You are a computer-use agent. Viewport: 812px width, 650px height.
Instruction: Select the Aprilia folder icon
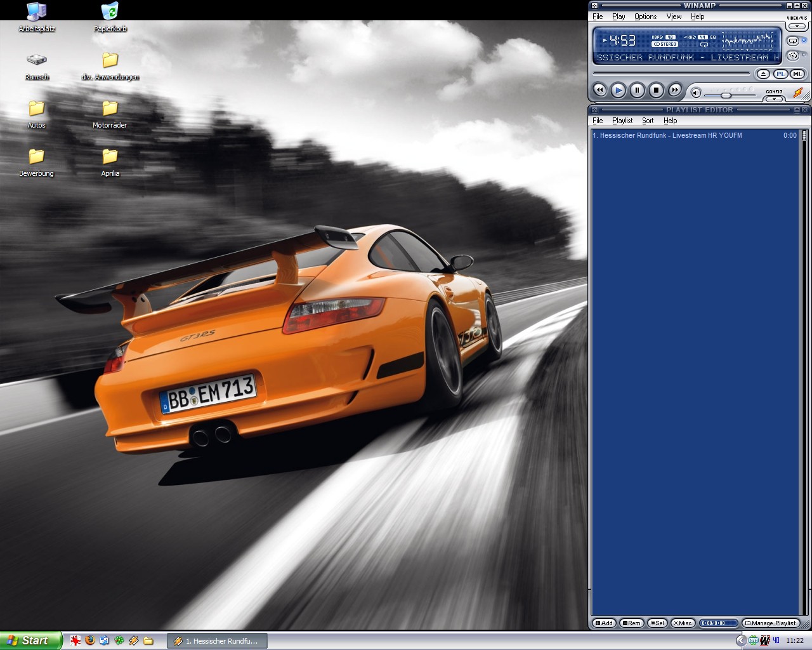[110, 162]
